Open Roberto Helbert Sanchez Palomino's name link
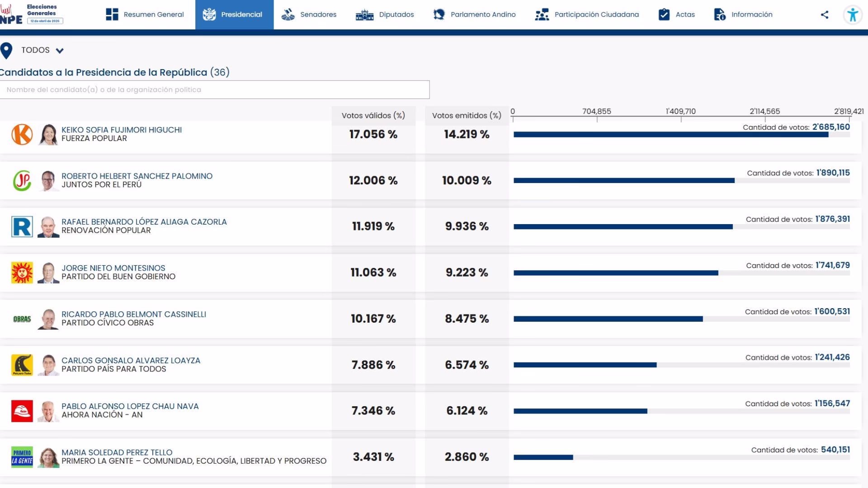This screenshot has height=488, width=868. 137,176
